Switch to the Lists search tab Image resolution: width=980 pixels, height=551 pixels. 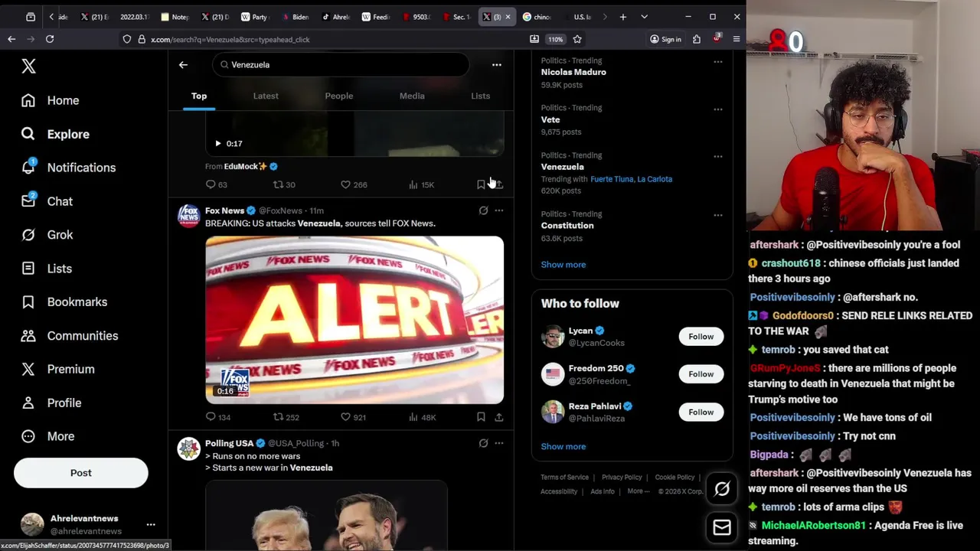[x=480, y=96]
